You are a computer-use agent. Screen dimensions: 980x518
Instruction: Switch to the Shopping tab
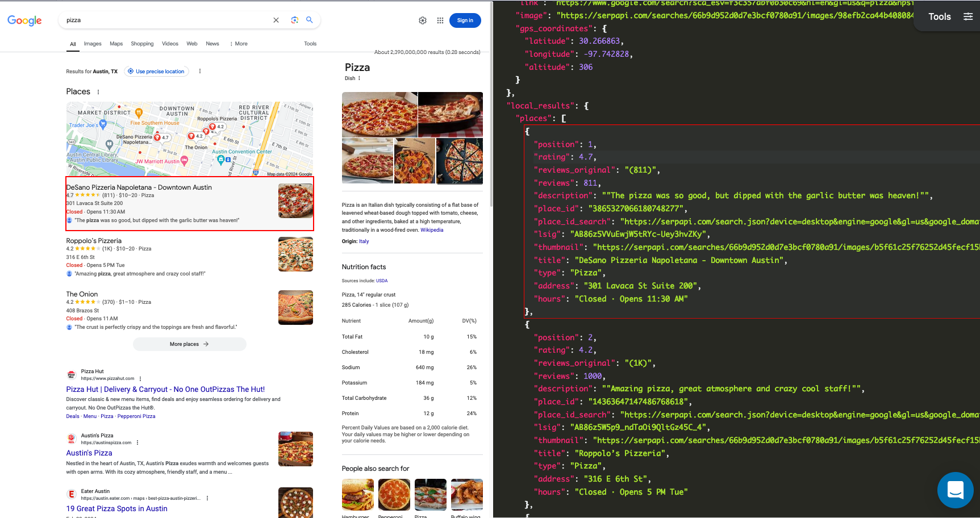(x=142, y=44)
